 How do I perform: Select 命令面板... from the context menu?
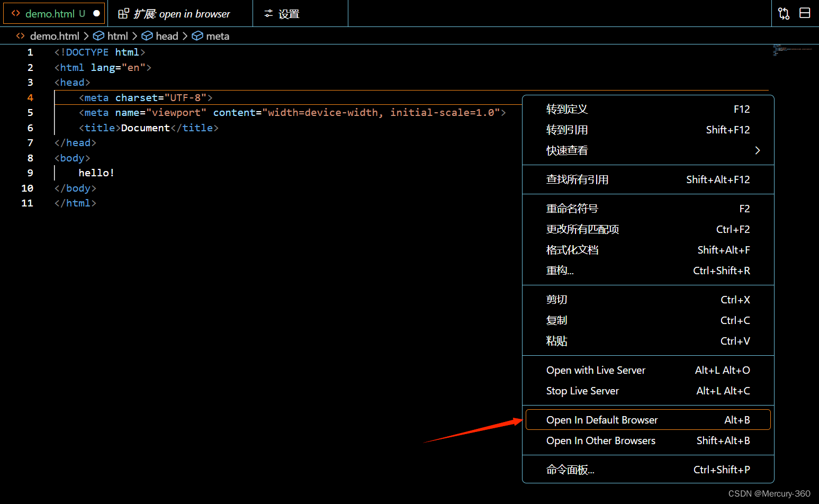click(570, 469)
